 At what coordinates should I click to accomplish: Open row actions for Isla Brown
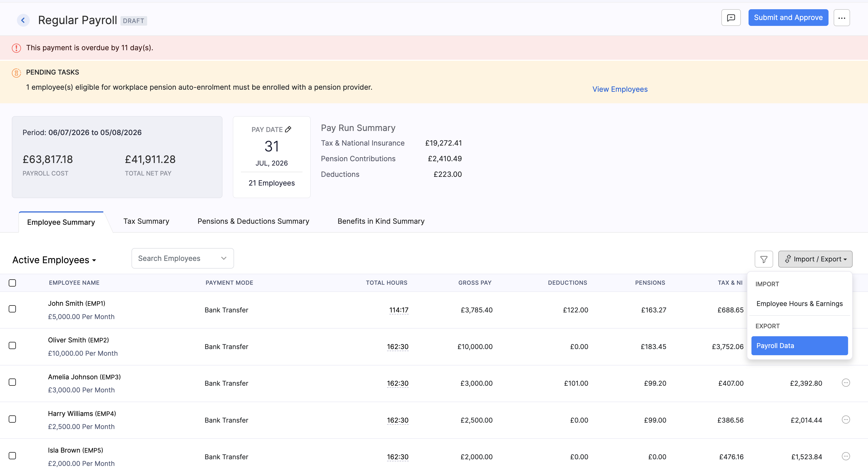(846, 456)
